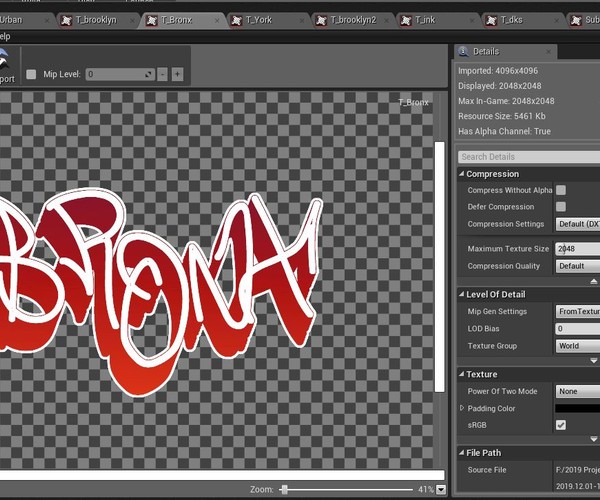This screenshot has height=500, width=600.
Task: Open Power Of Two Mode dropdown
Action: [578, 391]
